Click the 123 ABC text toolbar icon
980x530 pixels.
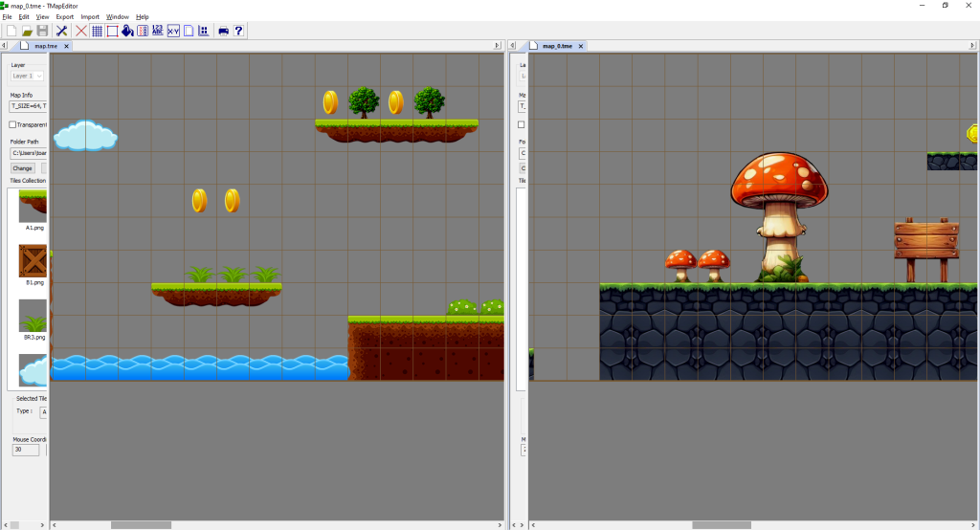(158, 31)
